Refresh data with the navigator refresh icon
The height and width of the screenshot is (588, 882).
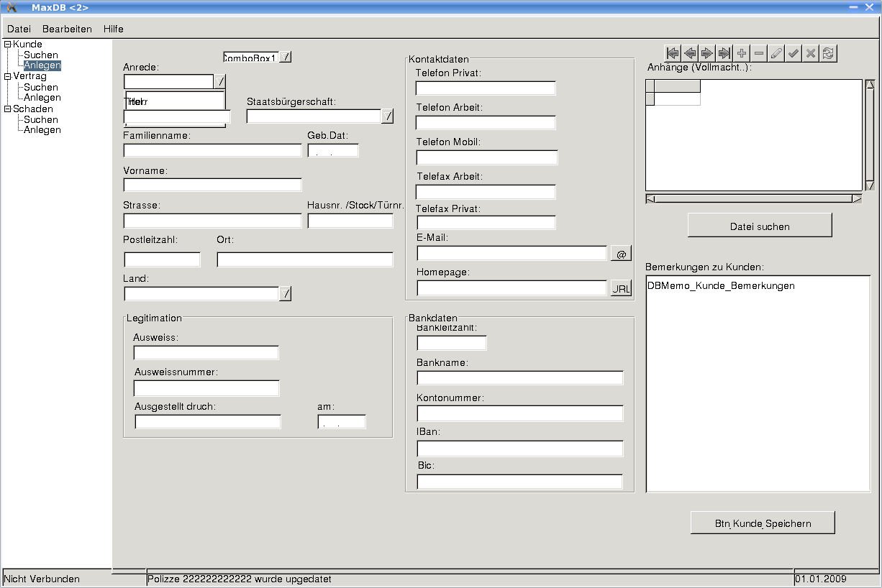pos(828,53)
